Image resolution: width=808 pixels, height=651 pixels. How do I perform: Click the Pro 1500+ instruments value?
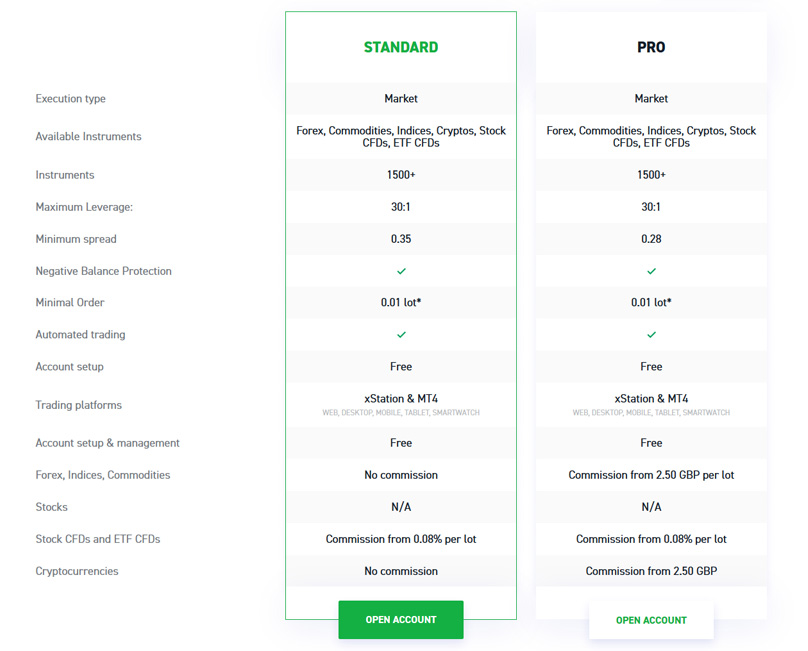click(651, 175)
